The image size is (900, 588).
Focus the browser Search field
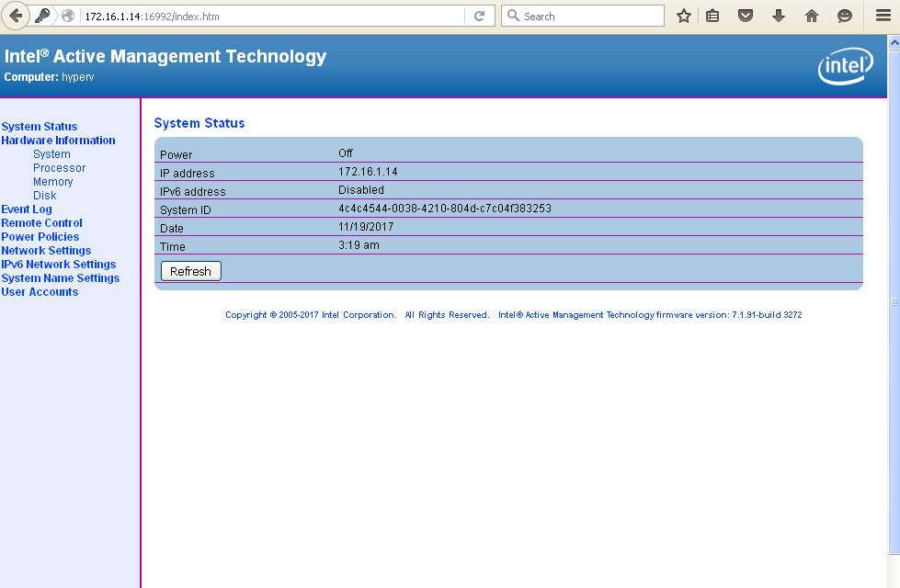pyautogui.click(x=583, y=16)
